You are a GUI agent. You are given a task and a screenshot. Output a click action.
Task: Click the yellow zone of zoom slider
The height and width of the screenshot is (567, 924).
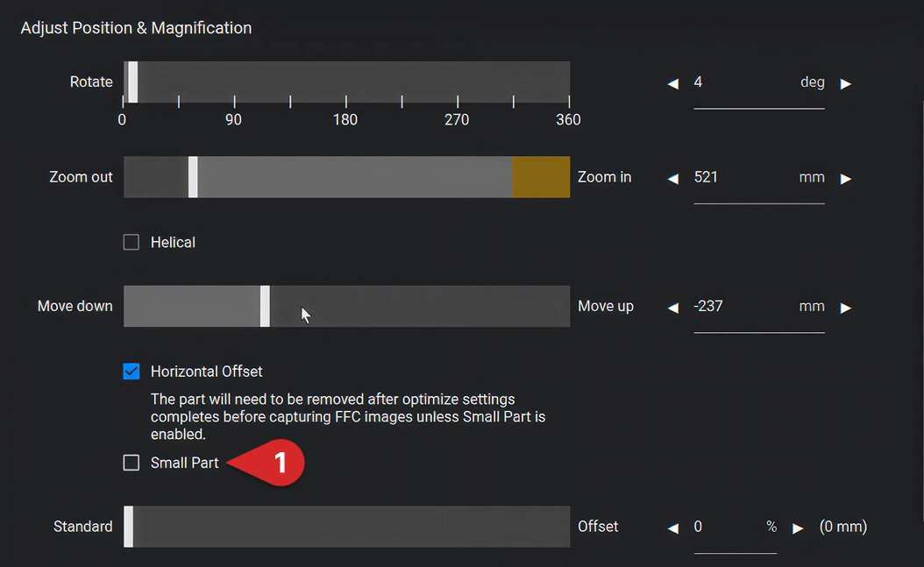click(541, 177)
